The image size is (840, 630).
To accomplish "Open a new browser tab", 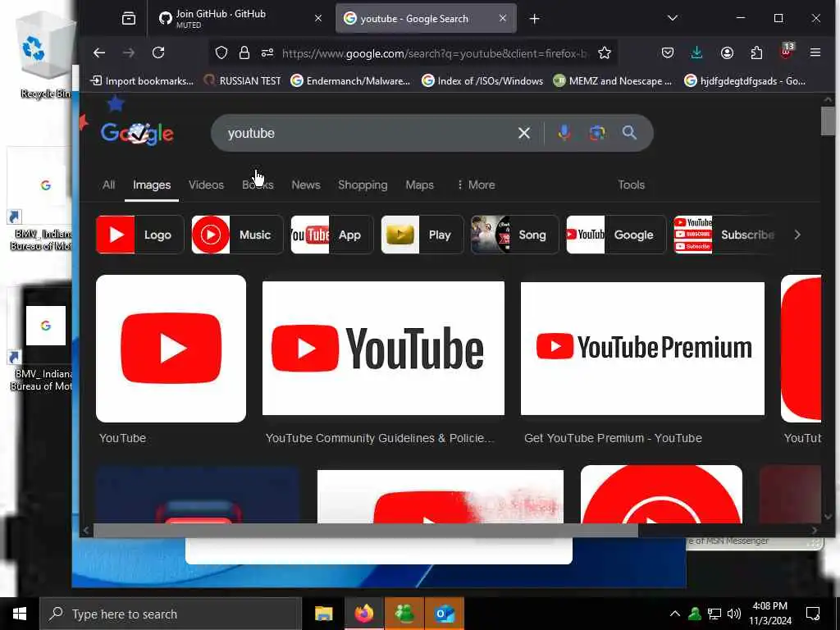I will point(534,19).
